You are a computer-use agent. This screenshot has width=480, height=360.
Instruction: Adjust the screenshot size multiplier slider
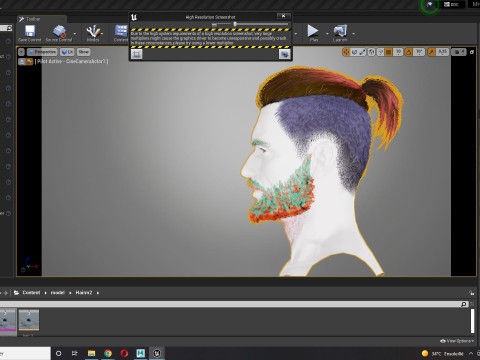[x=235, y=24]
